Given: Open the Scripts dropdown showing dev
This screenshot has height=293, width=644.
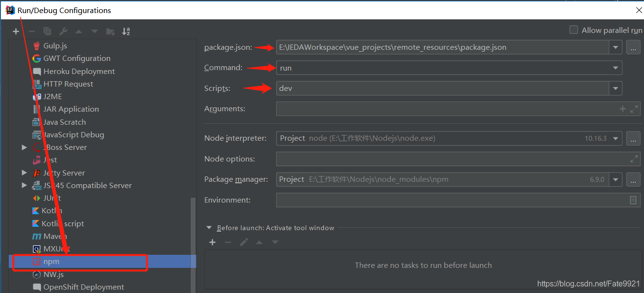Looking at the screenshot, I should click(x=616, y=88).
